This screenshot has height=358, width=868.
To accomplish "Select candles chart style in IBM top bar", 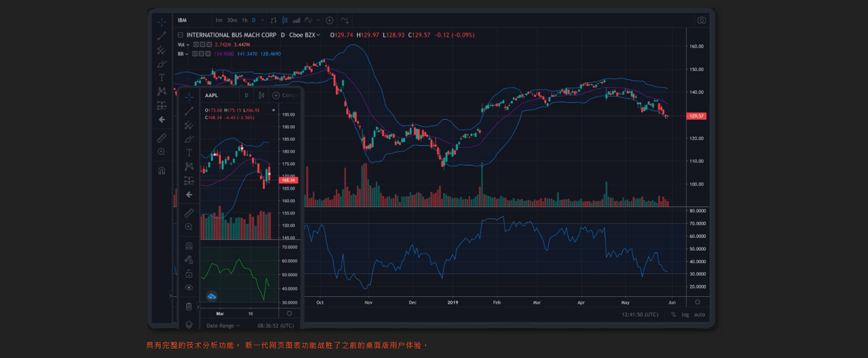I will pyautogui.click(x=285, y=20).
